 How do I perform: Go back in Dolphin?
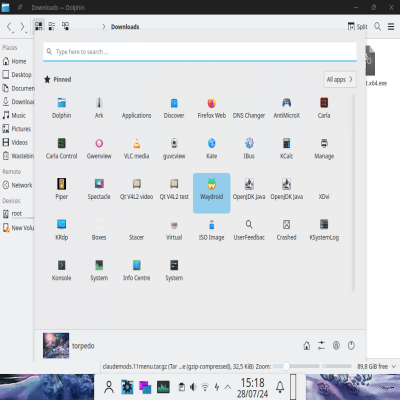point(9,26)
